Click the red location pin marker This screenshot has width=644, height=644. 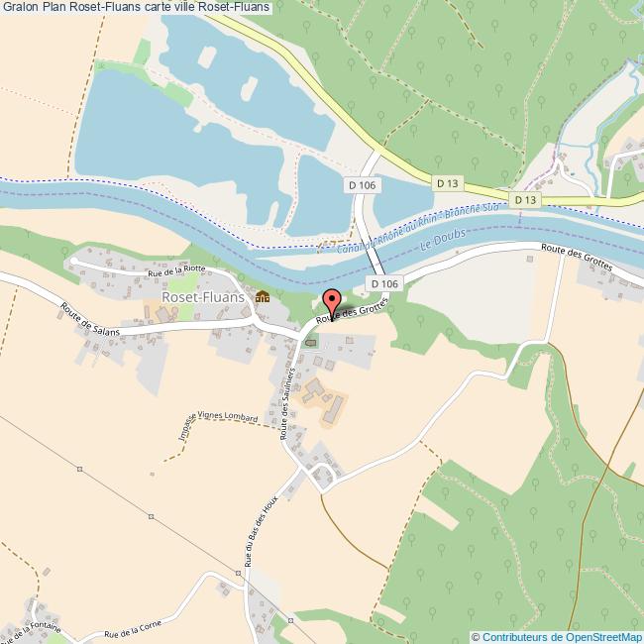tap(332, 305)
